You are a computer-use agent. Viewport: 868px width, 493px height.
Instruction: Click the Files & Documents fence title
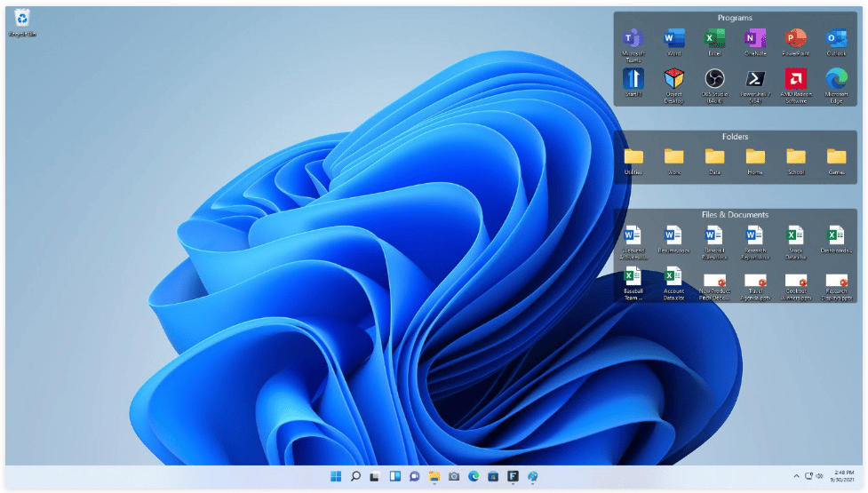point(735,215)
